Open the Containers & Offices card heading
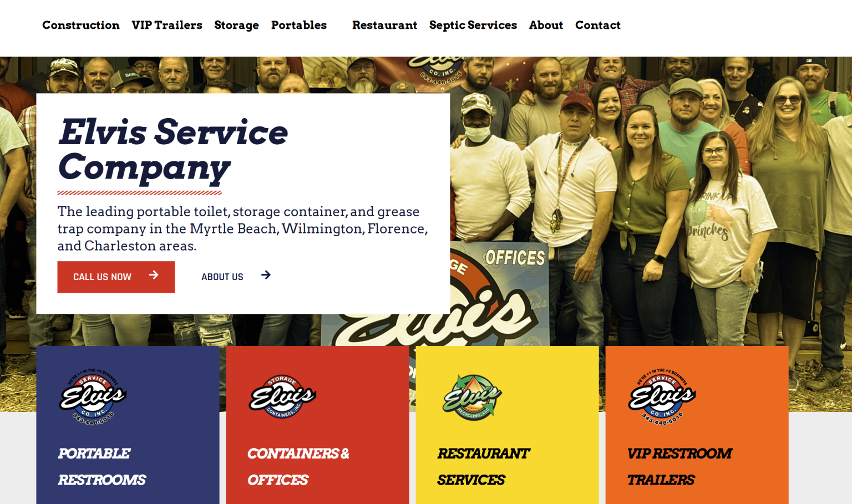 (x=298, y=466)
